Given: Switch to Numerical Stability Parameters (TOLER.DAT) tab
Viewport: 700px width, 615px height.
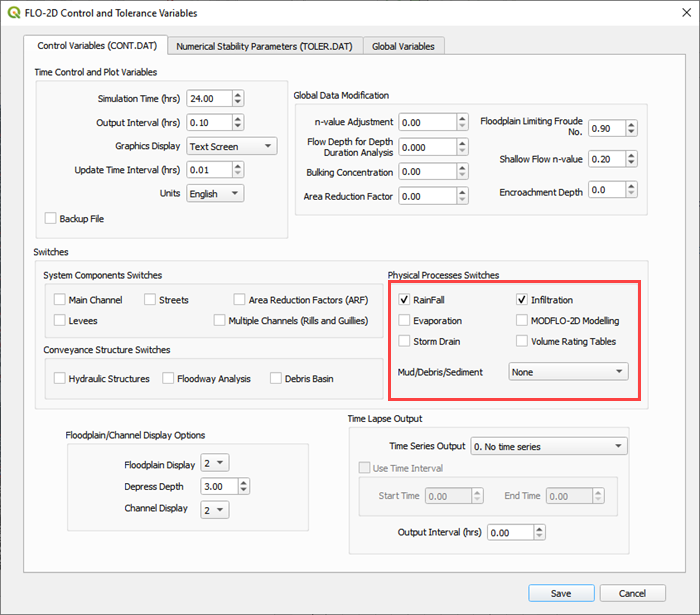Looking at the screenshot, I should tap(264, 46).
